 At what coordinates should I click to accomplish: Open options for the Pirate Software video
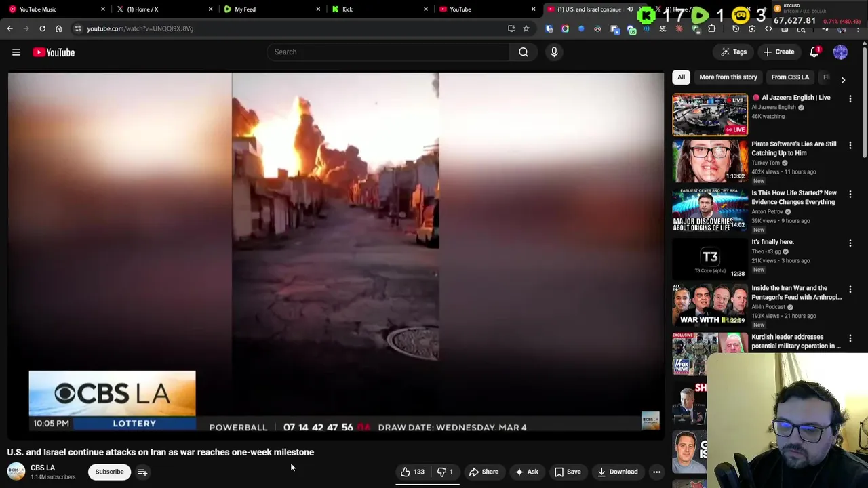(850, 146)
